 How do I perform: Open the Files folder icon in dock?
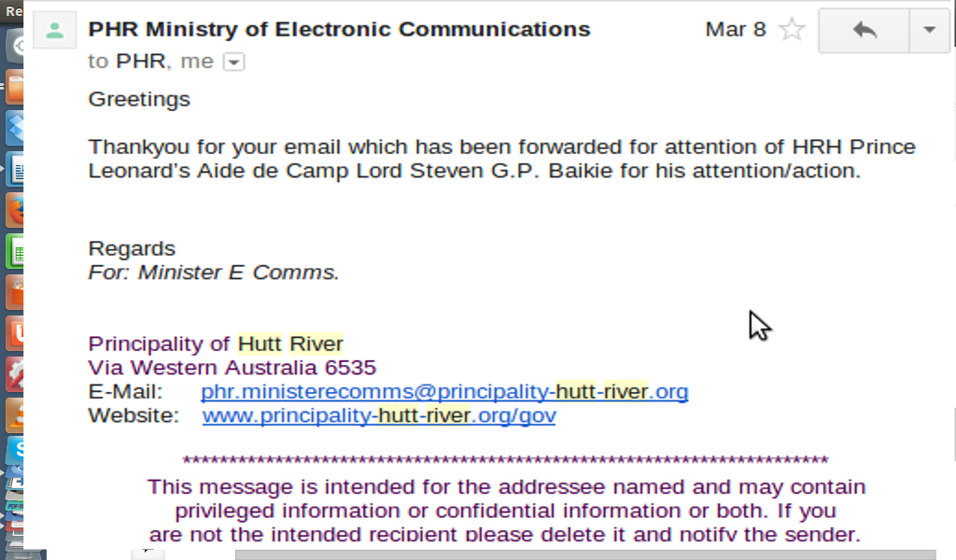pyautogui.click(x=13, y=88)
